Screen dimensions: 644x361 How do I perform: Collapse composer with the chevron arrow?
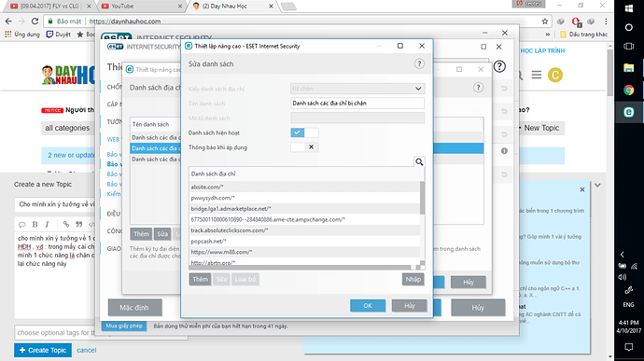pyautogui.click(x=597, y=186)
